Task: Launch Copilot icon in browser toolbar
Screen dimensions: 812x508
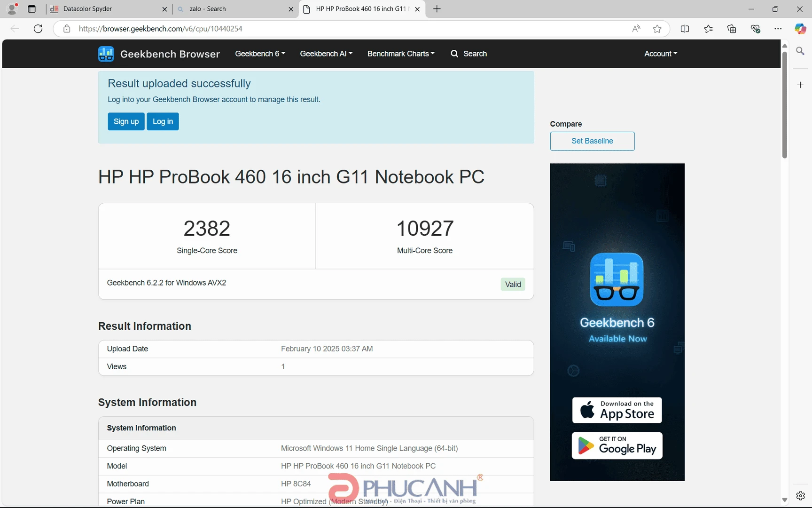Action: click(x=800, y=29)
